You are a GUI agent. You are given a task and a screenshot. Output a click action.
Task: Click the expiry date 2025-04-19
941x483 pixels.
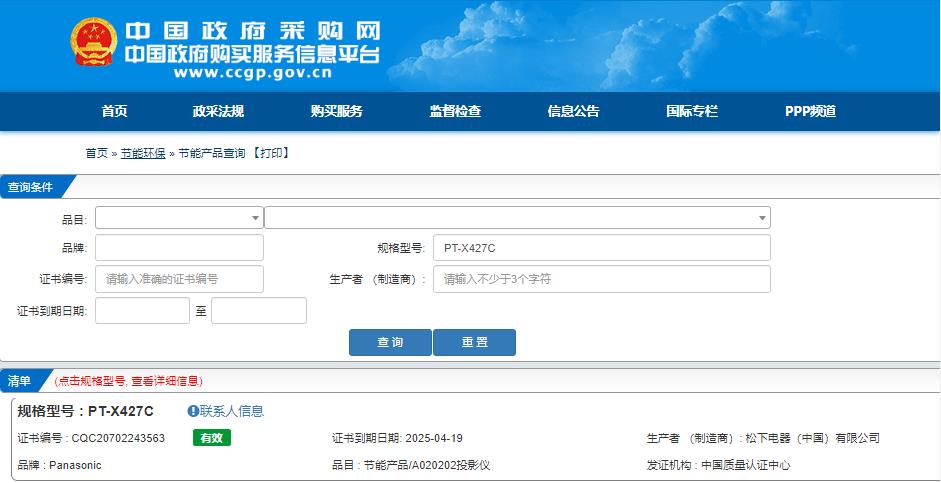pos(434,438)
